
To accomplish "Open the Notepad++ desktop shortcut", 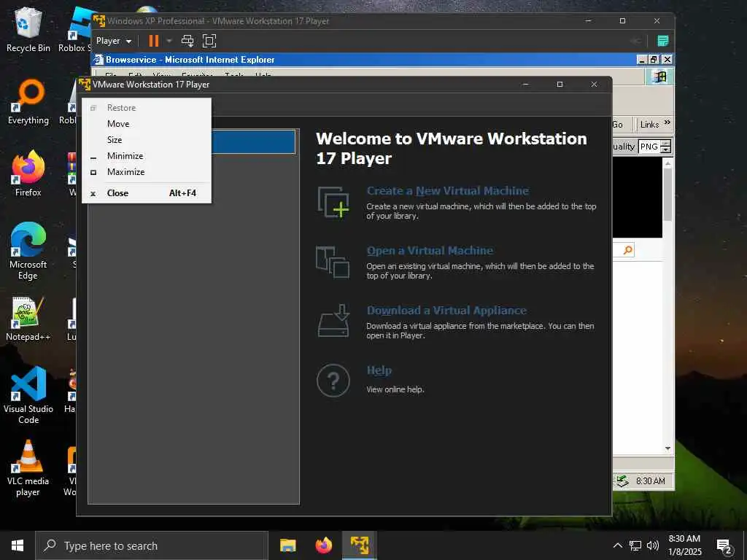I will coord(28,319).
